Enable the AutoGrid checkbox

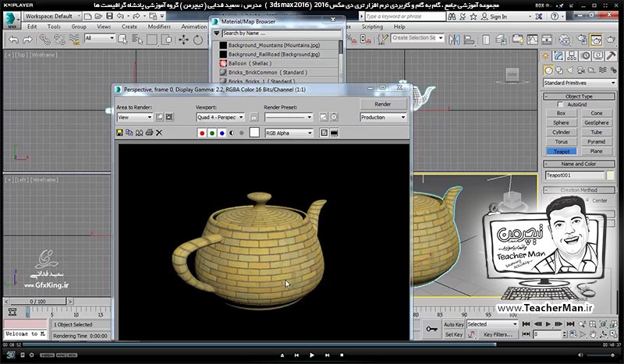pyautogui.click(x=560, y=104)
